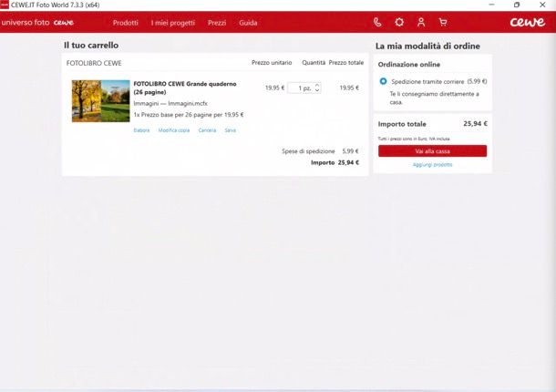Click the Il tuo carrello heading
The width and height of the screenshot is (556, 392).
[91, 45]
